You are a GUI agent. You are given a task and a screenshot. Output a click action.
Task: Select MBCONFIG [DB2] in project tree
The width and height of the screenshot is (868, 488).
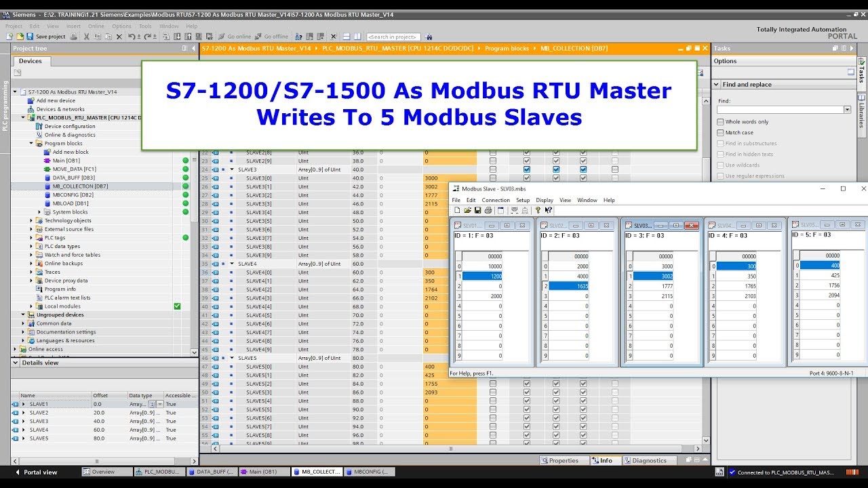coord(73,195)
